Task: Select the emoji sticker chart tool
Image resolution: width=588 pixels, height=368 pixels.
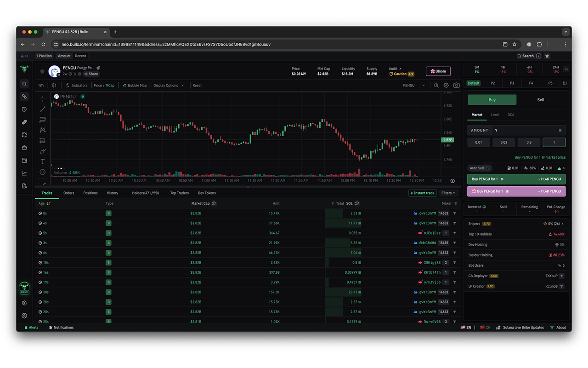Action: 43,172
